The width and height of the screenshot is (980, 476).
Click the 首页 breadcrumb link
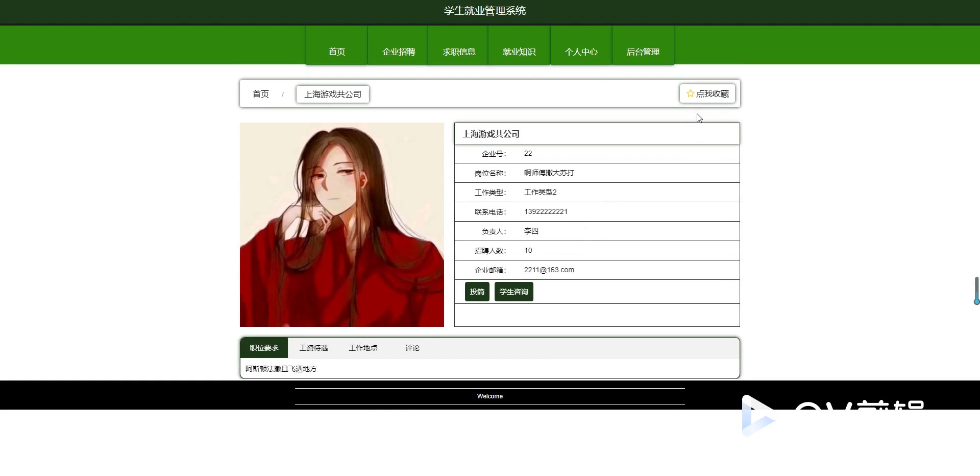[261, 94]
